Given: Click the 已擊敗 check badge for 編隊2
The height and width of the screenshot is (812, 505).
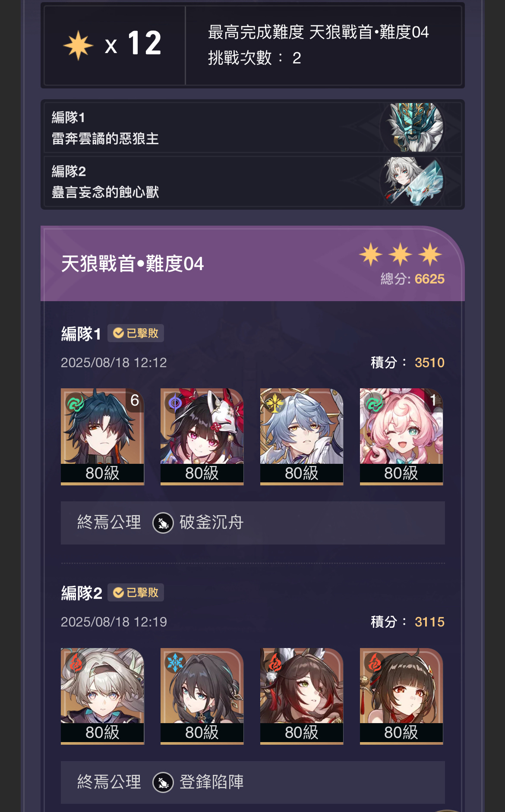Looking at the screenshot, I should [136, 592].
